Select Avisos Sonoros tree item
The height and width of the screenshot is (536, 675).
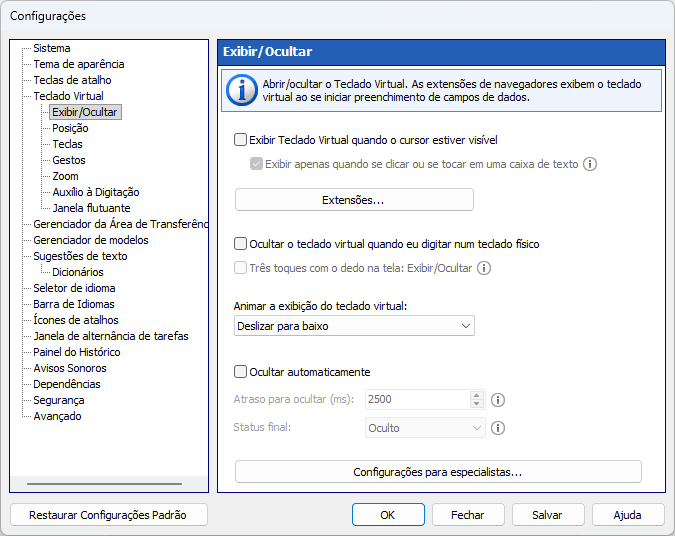click(x=70, y=368)
